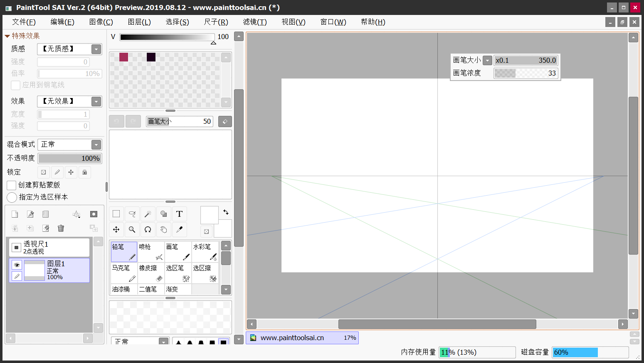Click the 画笔浓度 density slider on canvas
Image resolution: width=644 pixels, height=363 pixels.
point(526,73)
